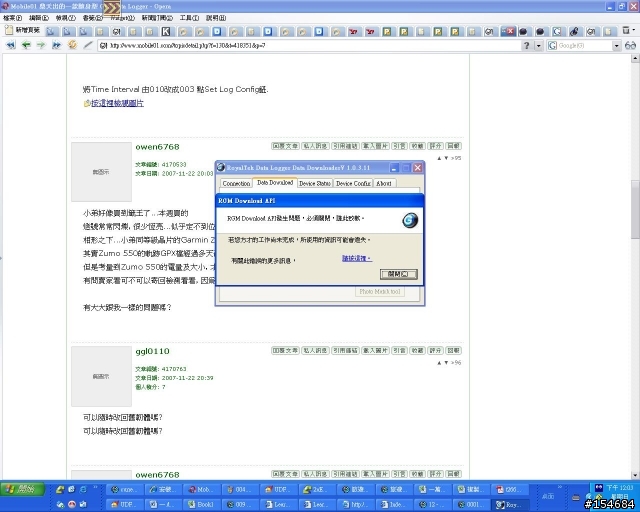
Task: Click ggl0110's avatar placeholder image
Action: click(101, 376)
